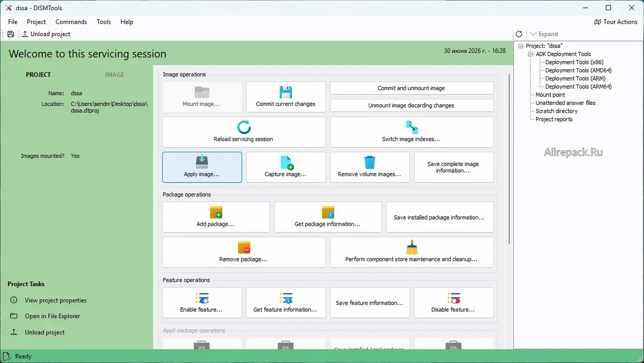Click the Open in File Explorer folder icon
Screen dimensions: 644x363
[13, 316]
